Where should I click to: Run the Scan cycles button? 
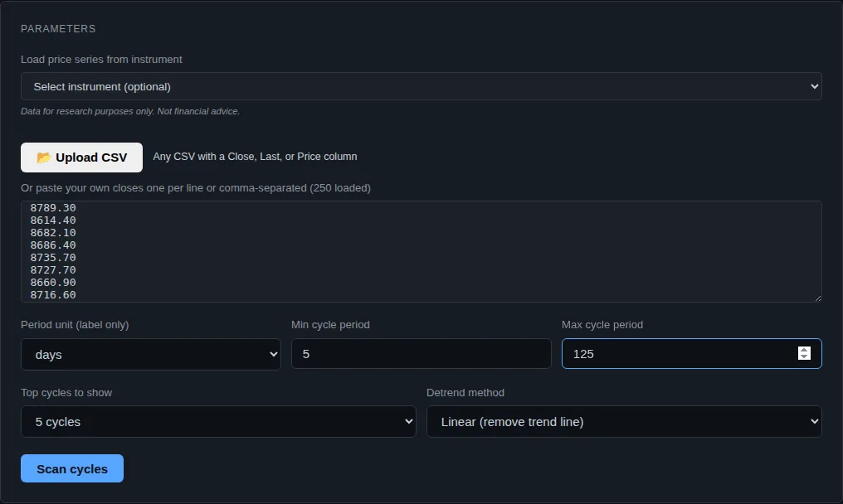72,468
